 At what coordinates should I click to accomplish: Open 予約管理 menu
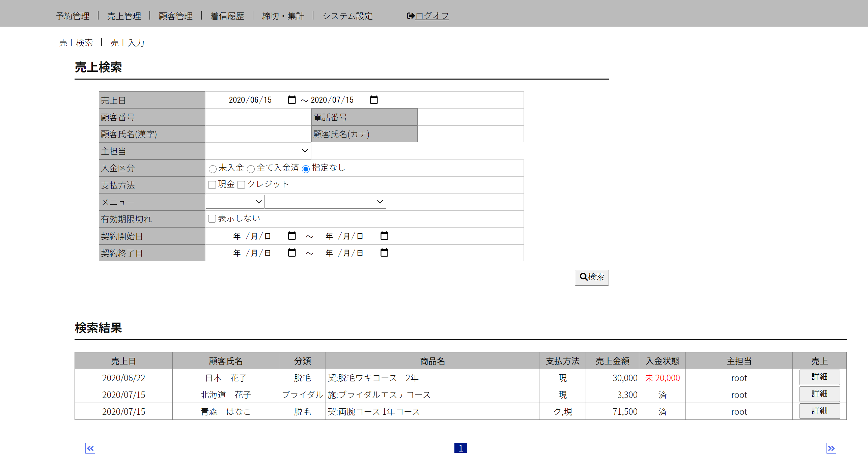(73, 16)
